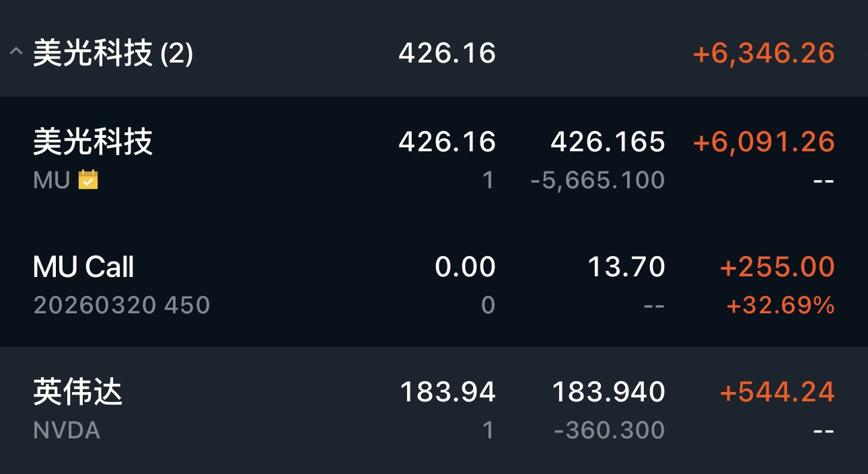The width and height of the screenshot is (868, 474).
Task: Click the group total profit +6,346.26
Action: click(x=763, y=54)
